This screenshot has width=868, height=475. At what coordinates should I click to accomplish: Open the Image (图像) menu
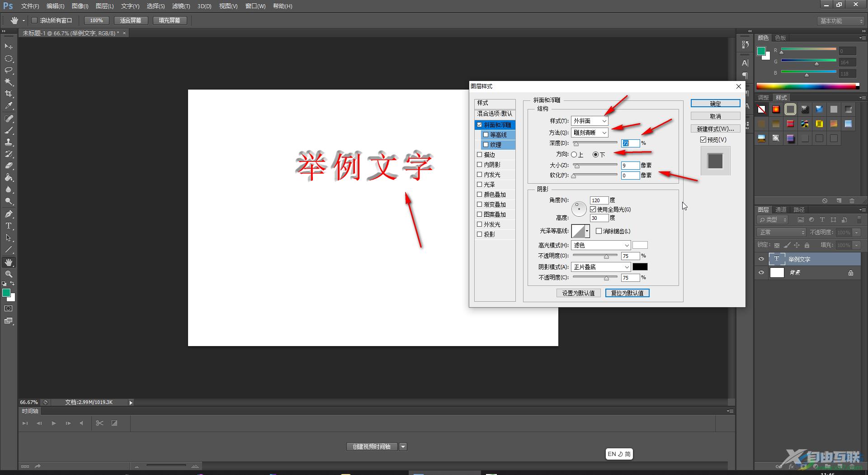click(80, 6)
